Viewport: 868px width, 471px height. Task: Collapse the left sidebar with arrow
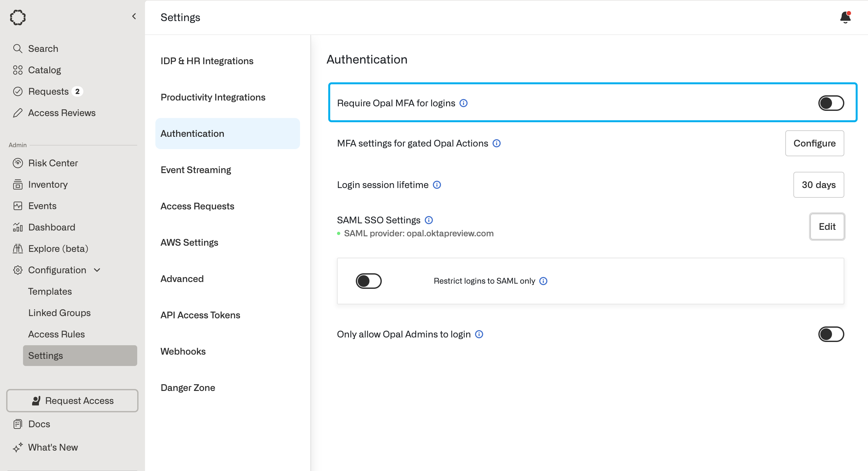click(134, 16)
